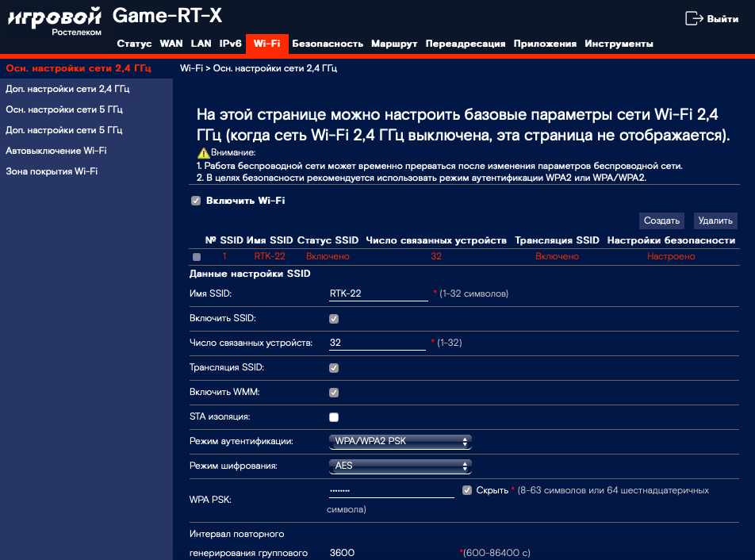The height and width of the screenshot is (560, 755).
Task: Select the RTK-22 SSID row checkbox
Action: point(197,257)
